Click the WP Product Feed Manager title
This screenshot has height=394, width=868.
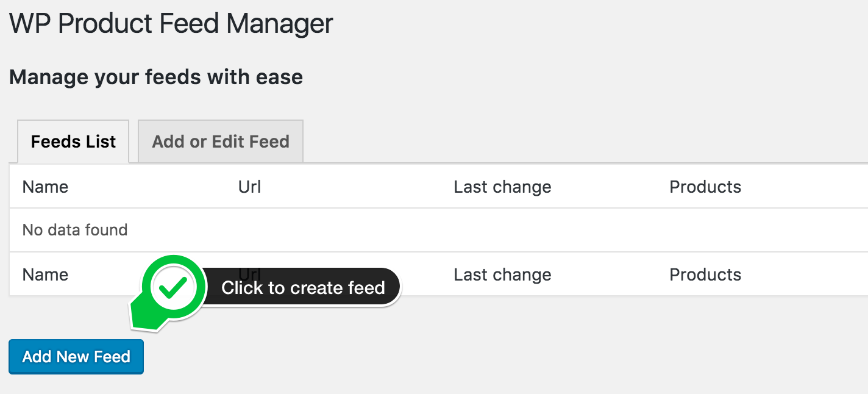point(171,24)
